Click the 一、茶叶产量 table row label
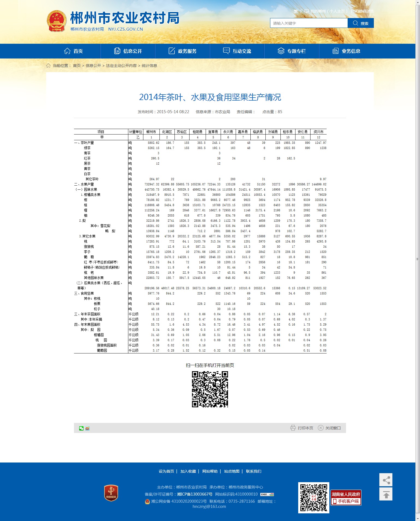This screenshot has height=521, width=420. click(84, 143)
